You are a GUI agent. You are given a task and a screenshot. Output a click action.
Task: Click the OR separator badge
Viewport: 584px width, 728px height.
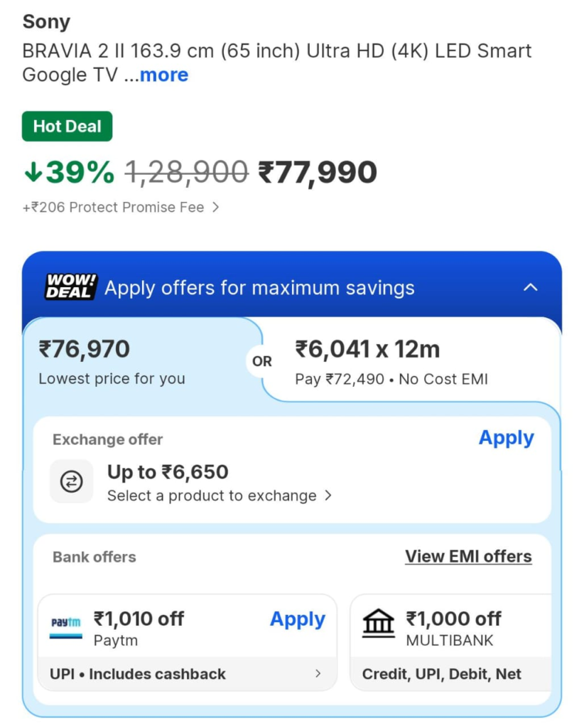point(262,361)
